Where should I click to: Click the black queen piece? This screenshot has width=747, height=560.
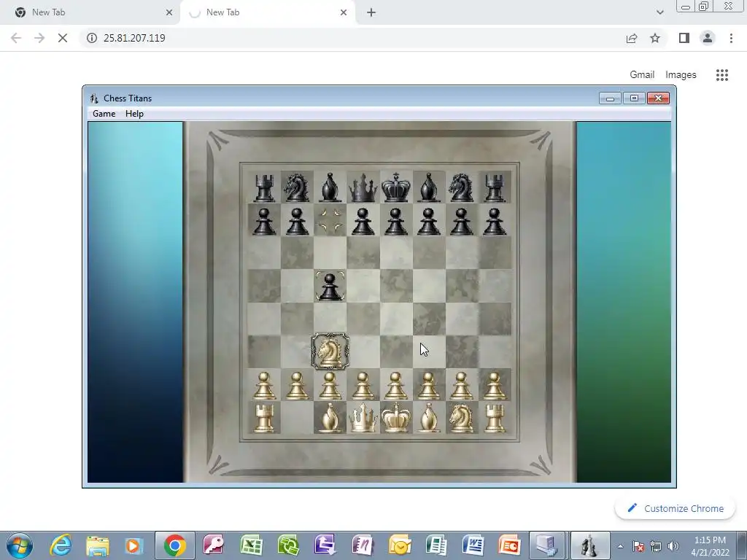click(363, 187)
